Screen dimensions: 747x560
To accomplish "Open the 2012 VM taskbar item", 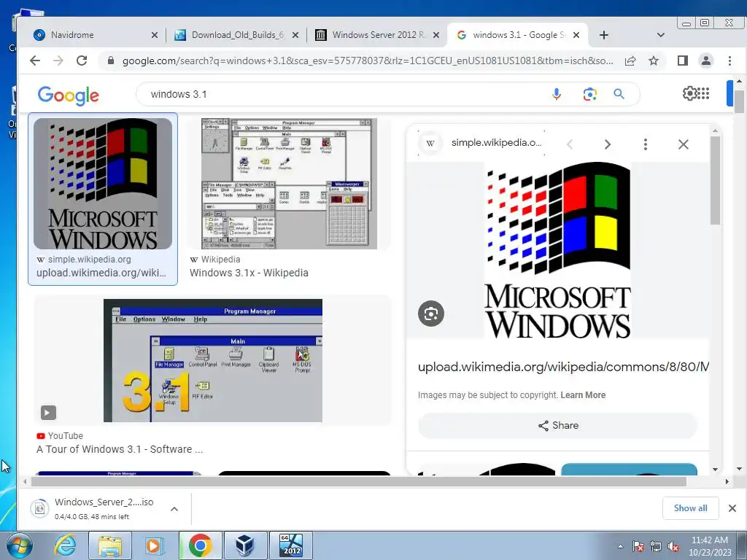I will (291, 545).
